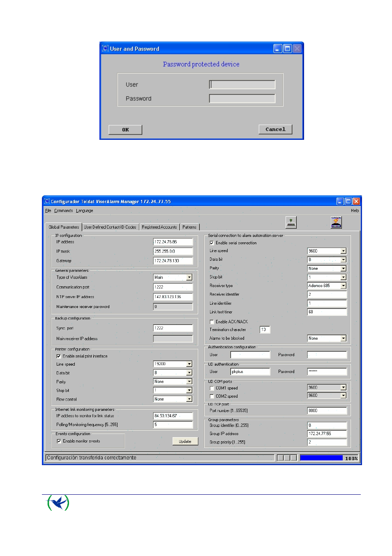Select the Global Parameters tab
The height and width of the screenshot is (556, 392).
(x=64, y=227)
